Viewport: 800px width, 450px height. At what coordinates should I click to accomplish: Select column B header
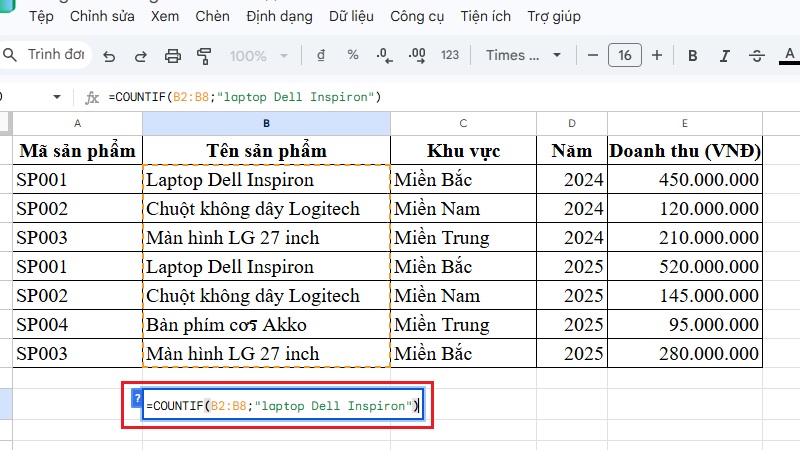[x=266, y=123]
